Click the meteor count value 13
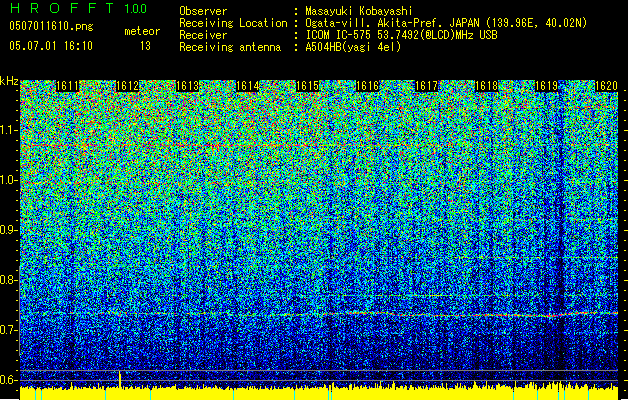 click(x=145, y=46)
